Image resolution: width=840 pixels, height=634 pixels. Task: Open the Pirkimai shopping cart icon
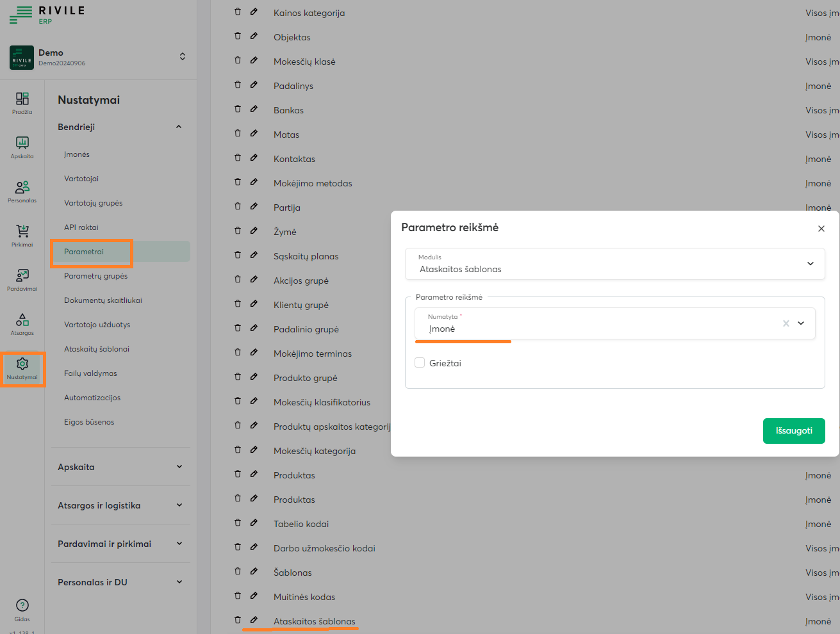(22, 235)
